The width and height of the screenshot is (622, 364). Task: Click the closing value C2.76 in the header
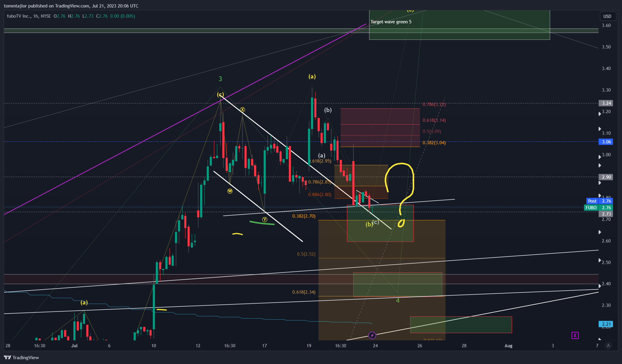(x=102, y=16)
